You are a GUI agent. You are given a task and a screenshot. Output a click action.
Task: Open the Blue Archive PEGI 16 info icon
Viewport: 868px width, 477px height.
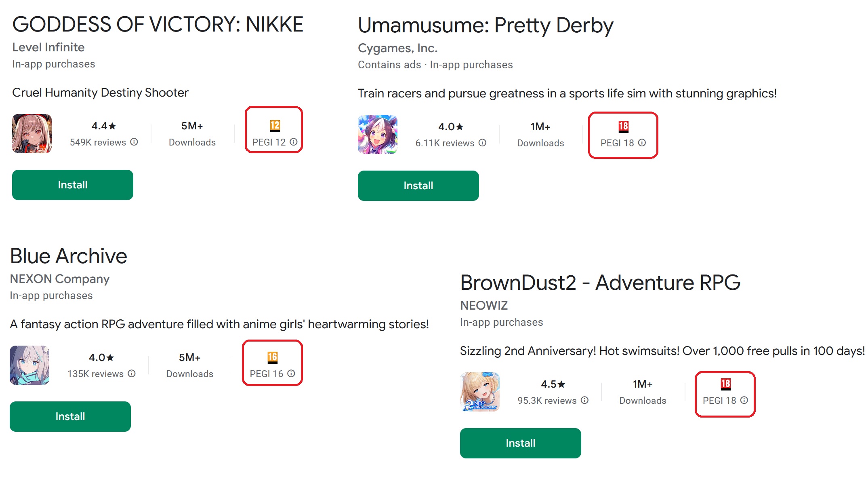click(x=291, y=374)
